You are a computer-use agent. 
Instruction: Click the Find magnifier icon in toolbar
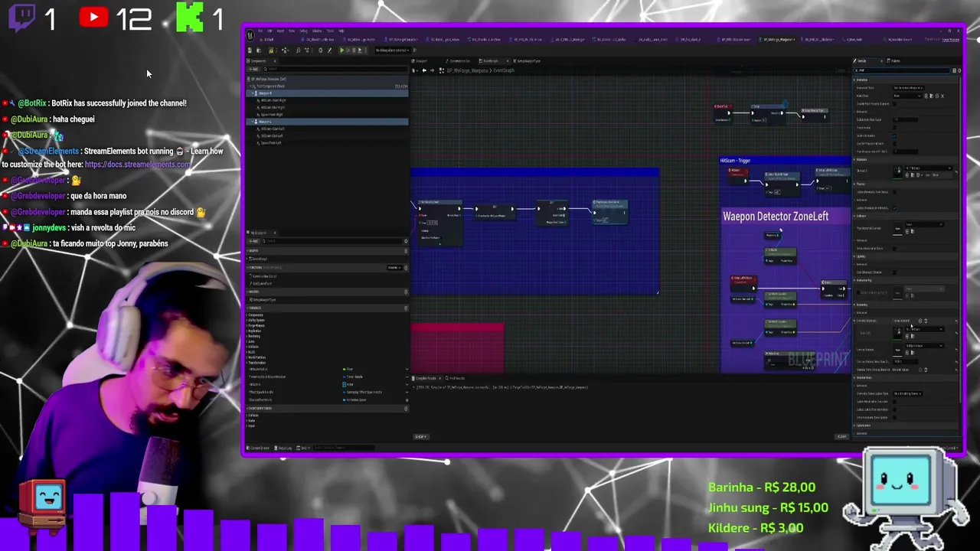(298, 50)
